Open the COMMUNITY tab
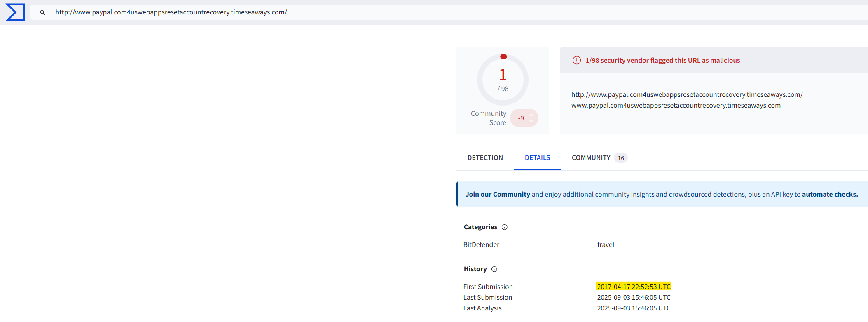This screenshot has width=868, height=322. click(591, 158)
